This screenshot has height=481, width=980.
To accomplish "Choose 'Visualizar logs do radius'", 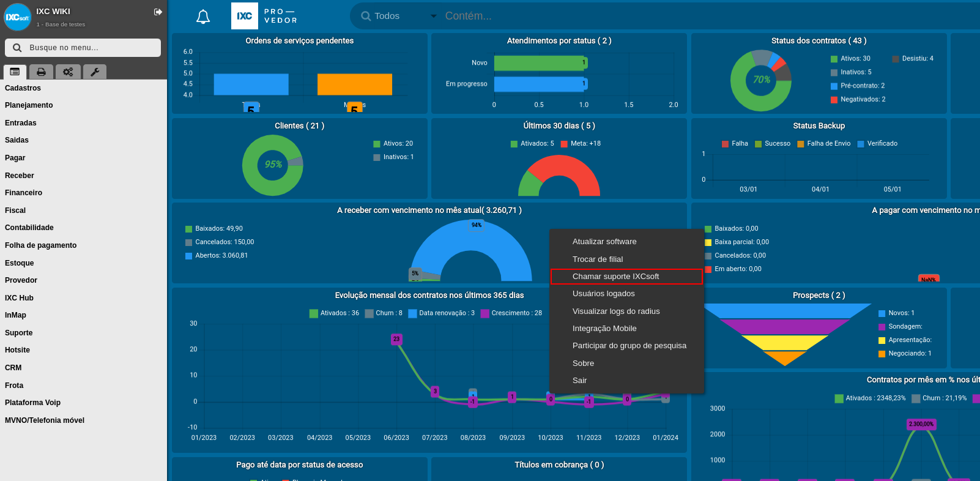I will click(x=627, y=311).
